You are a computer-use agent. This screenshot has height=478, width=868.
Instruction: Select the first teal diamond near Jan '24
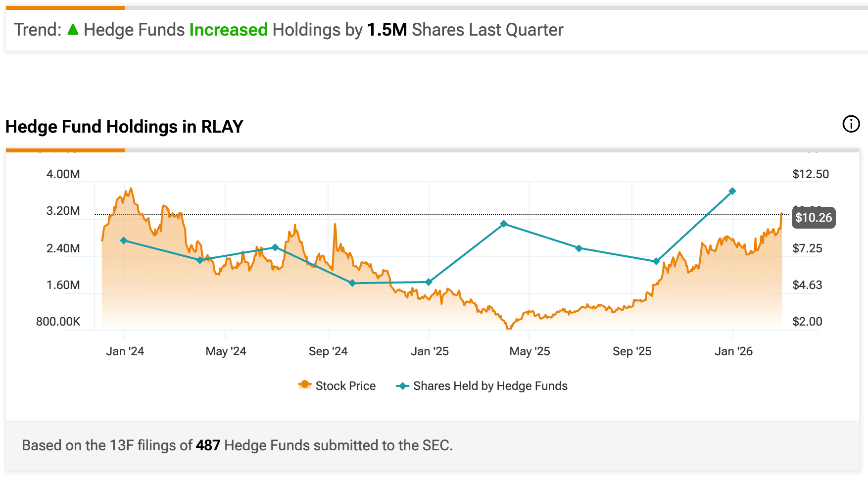[124, 240]
